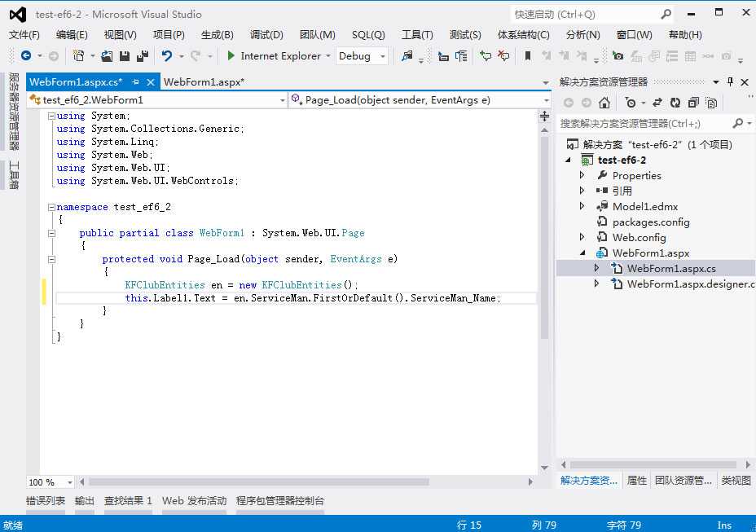Open the 100 % zoom level dropdown

click(69, 482)
